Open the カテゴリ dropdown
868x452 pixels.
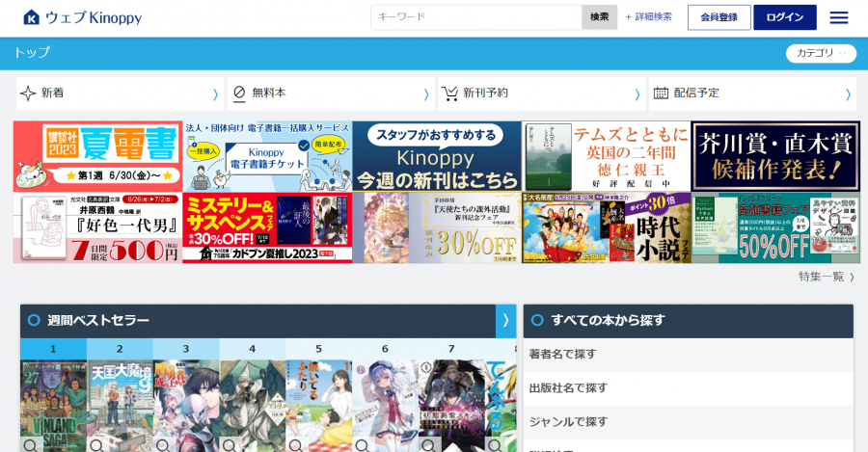pos(821,54)
